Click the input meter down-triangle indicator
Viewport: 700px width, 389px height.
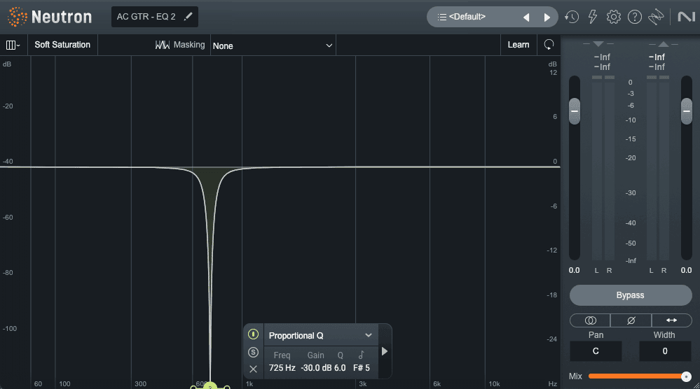click(599, 44)
